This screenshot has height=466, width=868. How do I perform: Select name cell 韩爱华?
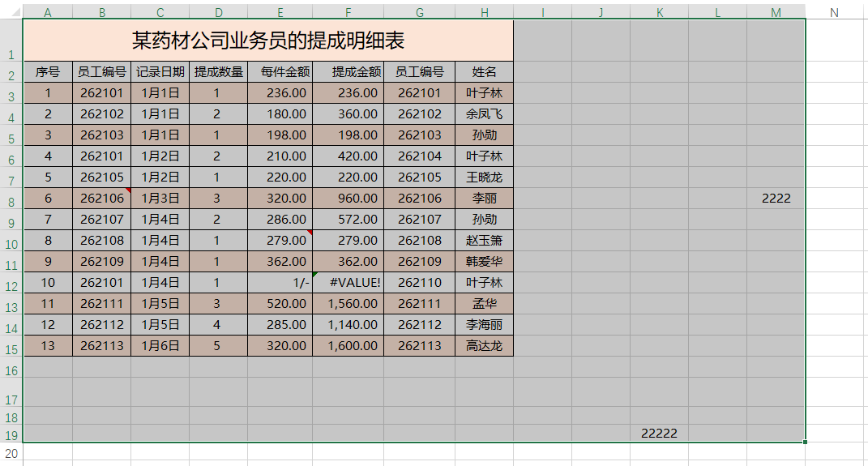[x=485, y=262]
